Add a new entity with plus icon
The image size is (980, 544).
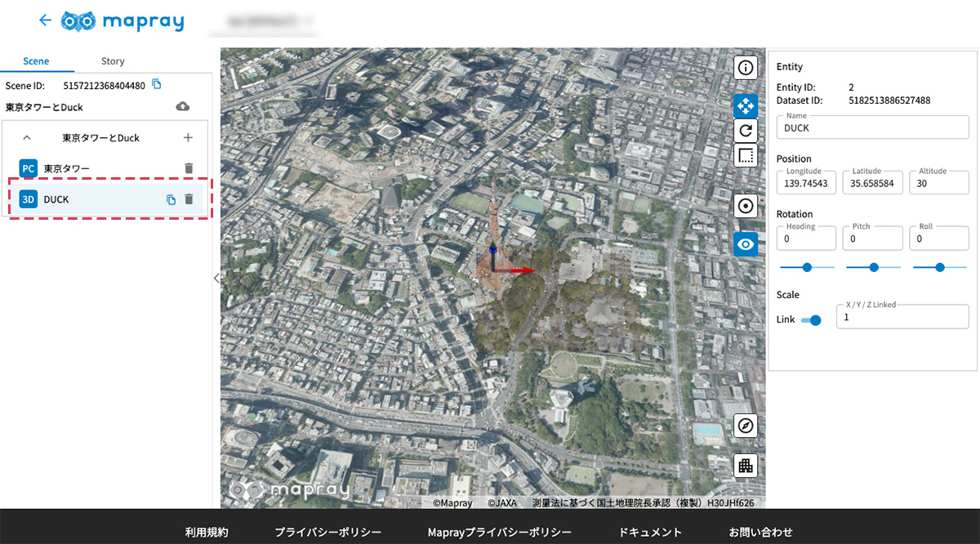coord(188,138)
